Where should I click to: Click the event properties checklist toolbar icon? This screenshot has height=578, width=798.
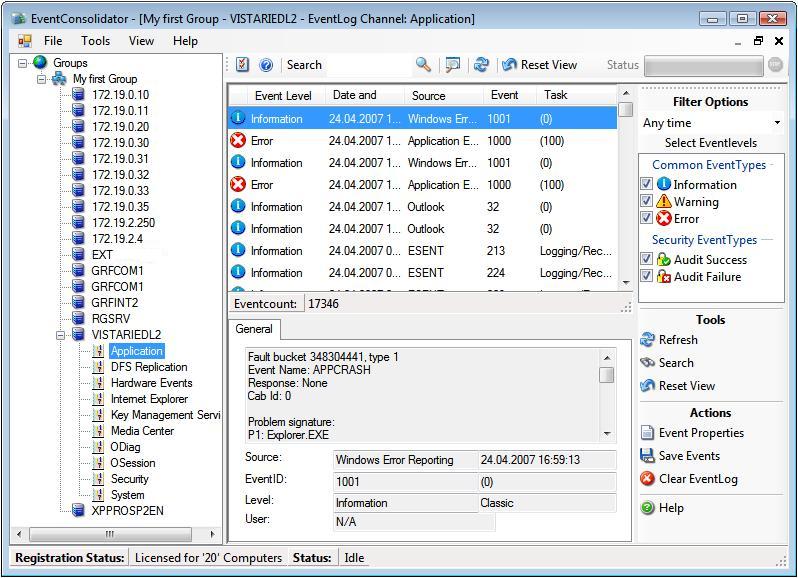click(x=242, y=64)
